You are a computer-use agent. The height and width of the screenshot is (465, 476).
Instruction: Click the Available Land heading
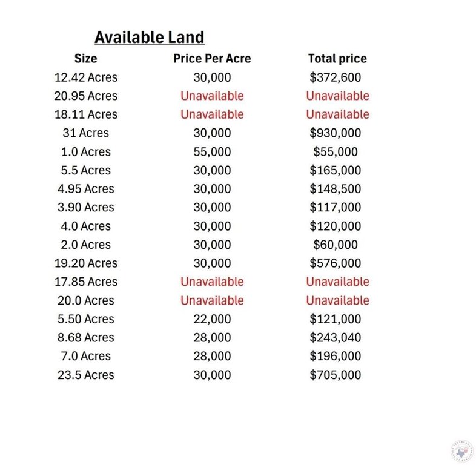tap(150, 38)
